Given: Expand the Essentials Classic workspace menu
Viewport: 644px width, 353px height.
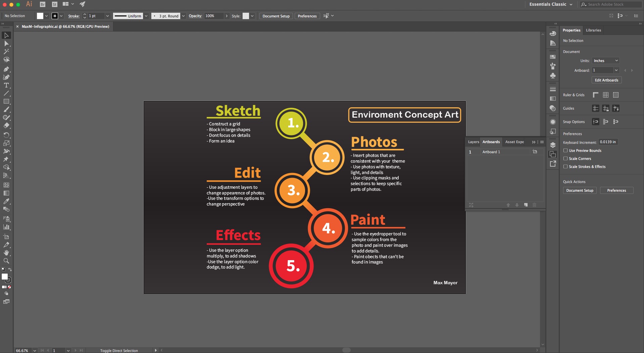Looking at the screenshot, I should pos(551,4).
